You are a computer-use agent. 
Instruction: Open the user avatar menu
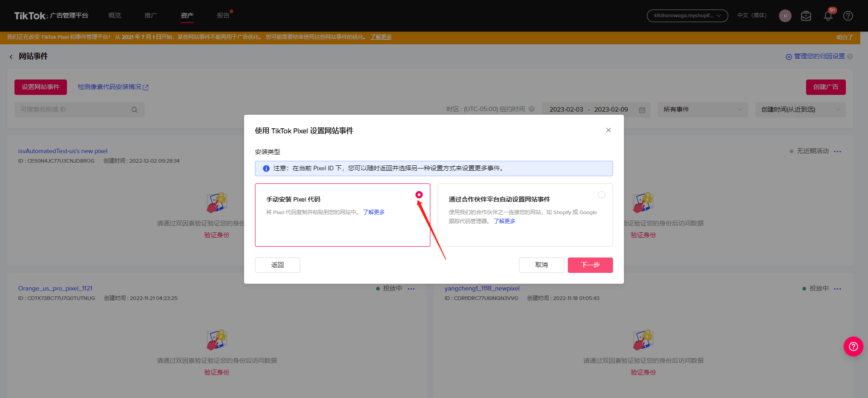coord(785,16)
